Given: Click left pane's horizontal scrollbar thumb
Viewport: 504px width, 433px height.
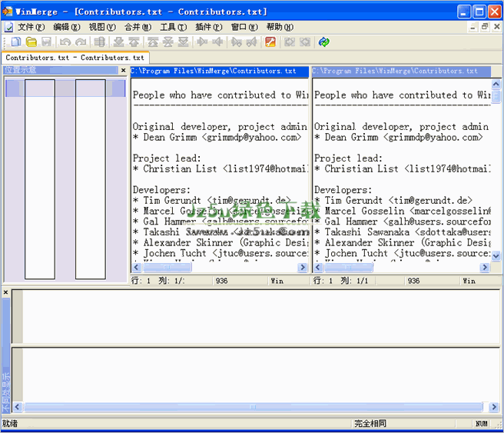Looking at the screenshot, I should click(x=167, y=268).
